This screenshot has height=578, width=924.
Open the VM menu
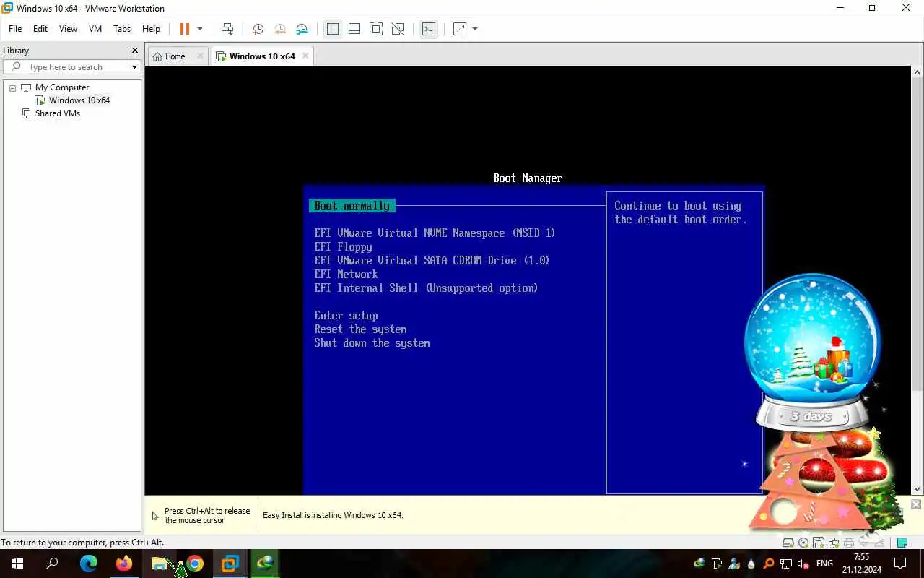point(95,29)
